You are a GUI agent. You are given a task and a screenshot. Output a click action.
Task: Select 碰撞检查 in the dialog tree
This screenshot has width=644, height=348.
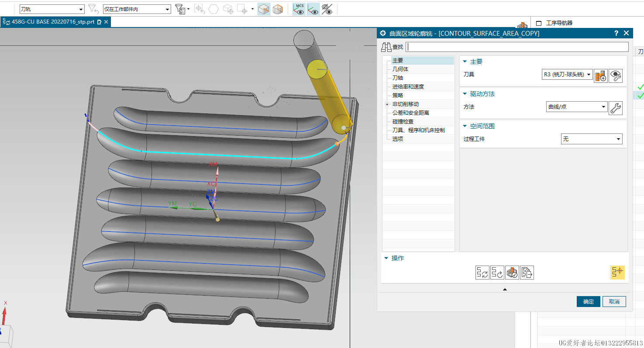point(403,122)
